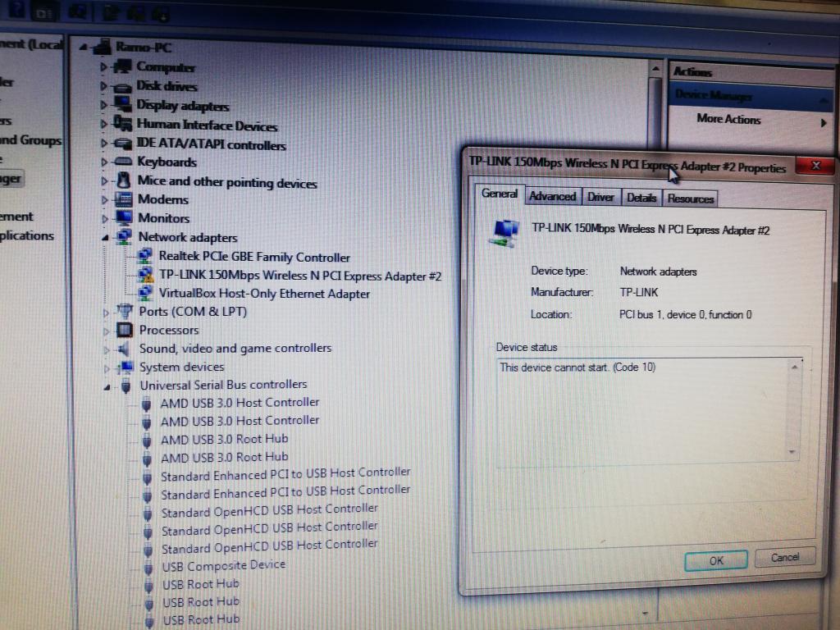Click the VirtualBox Host-Only Ethernet Adapter icon
The image size is (840, 630).
(144, 294)
